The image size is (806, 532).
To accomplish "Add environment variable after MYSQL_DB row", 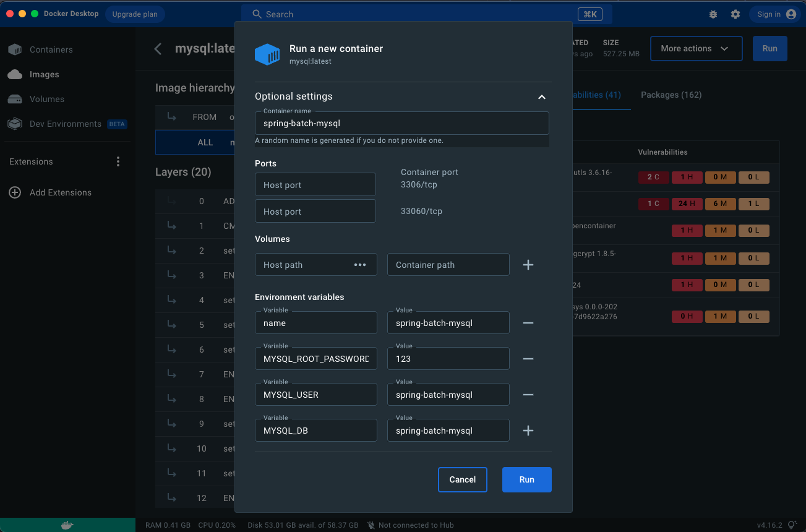I will pyautogui.click(x=528, y=431).
